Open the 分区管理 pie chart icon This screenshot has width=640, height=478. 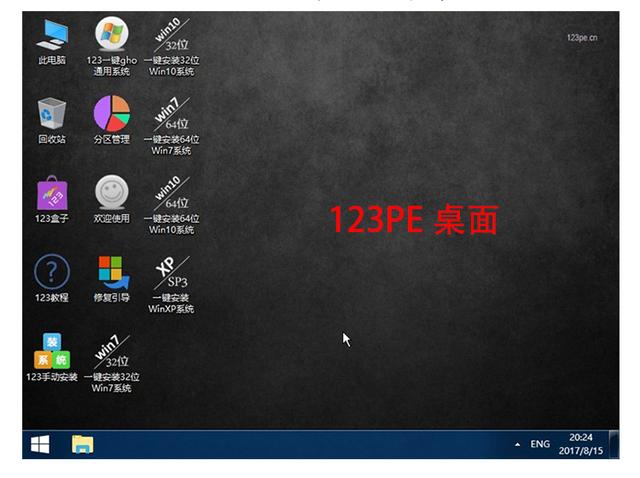point(111,120)
